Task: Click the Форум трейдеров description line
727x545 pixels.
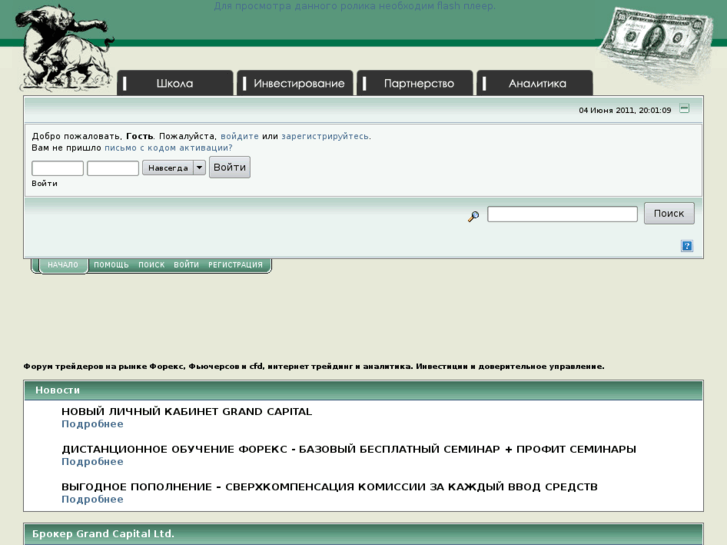Action: pyautogui.click(x=314, y=366)
